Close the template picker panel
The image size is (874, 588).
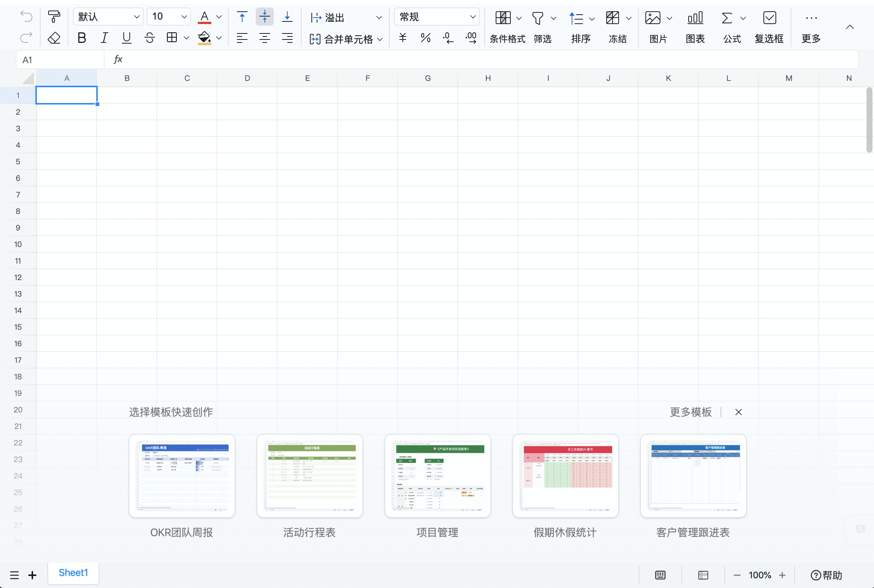click(x=739, y=412)
